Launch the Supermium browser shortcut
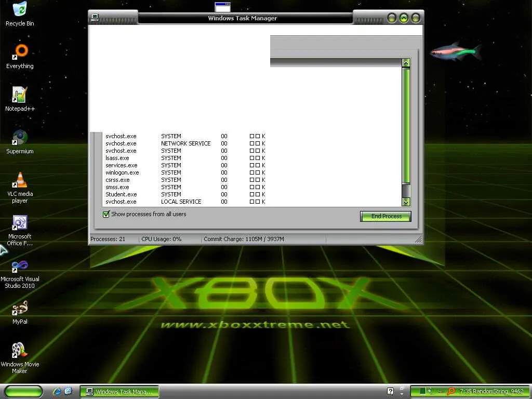This screenshot has height=399, width=532. [x=20, y=141]
